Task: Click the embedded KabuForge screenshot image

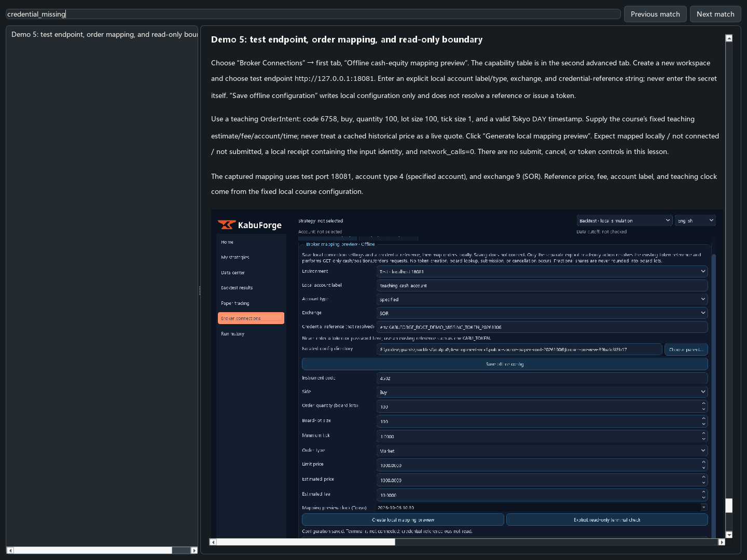Action: [x=466, y=373]
